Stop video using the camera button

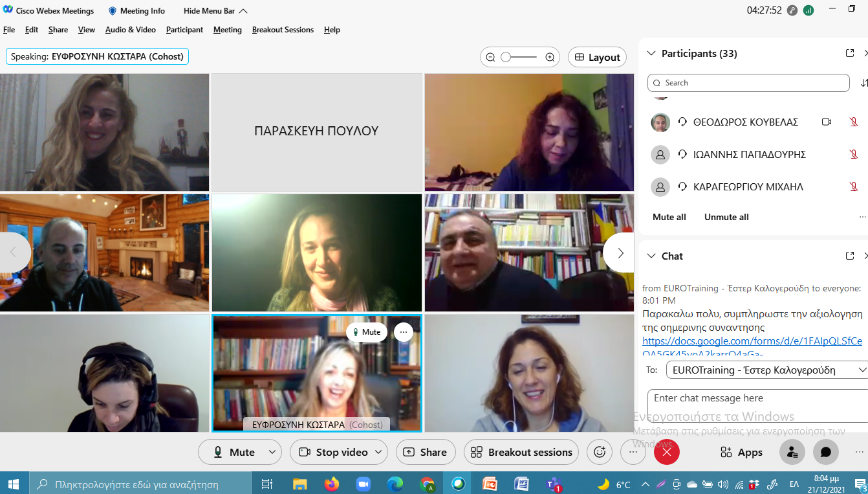click(333, 452)
